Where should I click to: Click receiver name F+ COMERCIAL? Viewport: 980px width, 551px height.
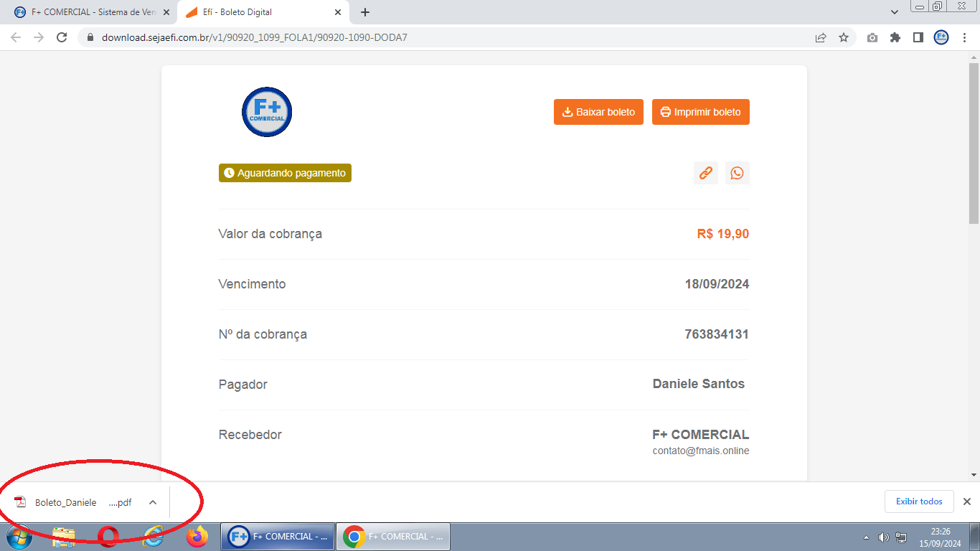(x=701, y=435)
